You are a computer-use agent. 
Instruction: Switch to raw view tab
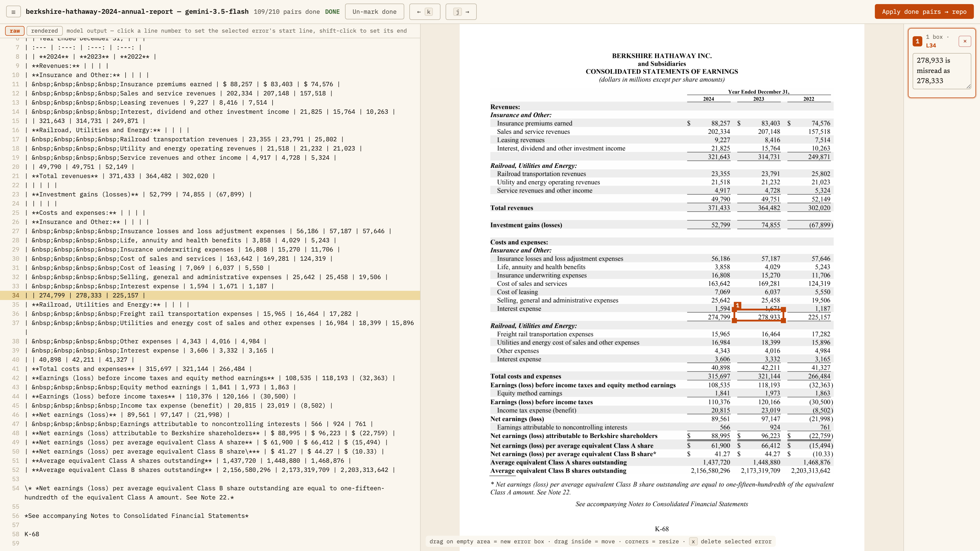click(x=15, y=31)
